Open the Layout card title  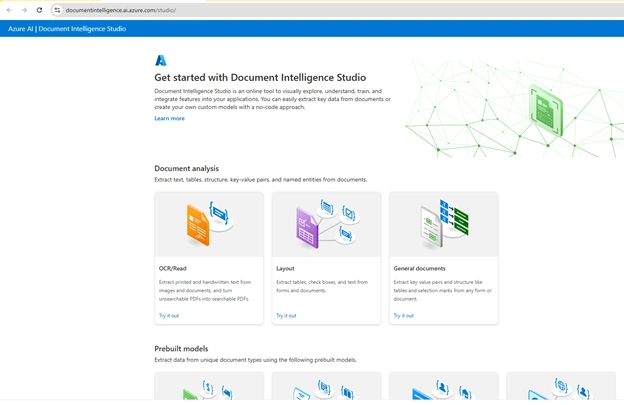(285, 268)
